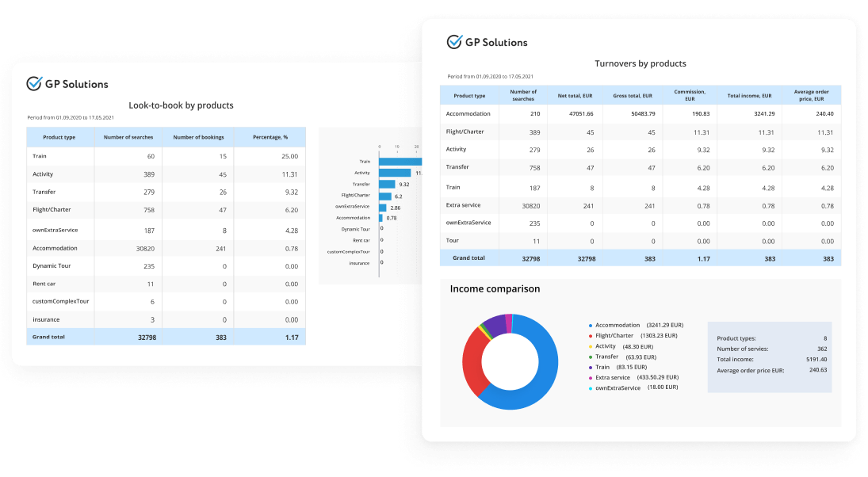Click the Total income value in the summary box
Image resolution: width=868 pixels, height=477 pixels.
816,360
